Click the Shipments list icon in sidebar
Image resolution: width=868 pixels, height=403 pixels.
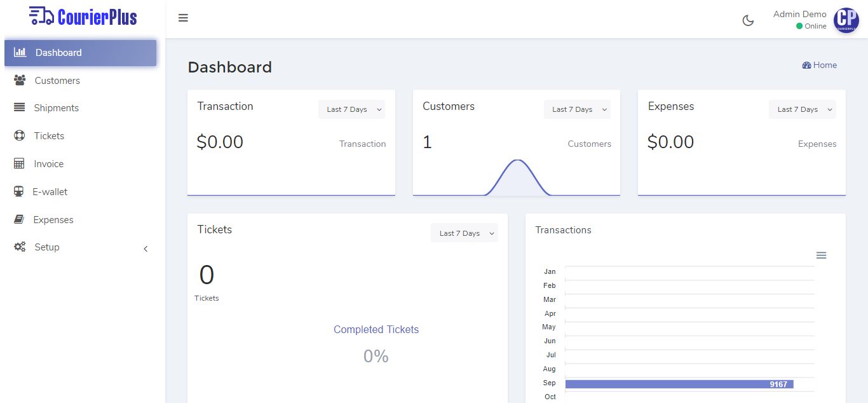(x=20, y=108)
